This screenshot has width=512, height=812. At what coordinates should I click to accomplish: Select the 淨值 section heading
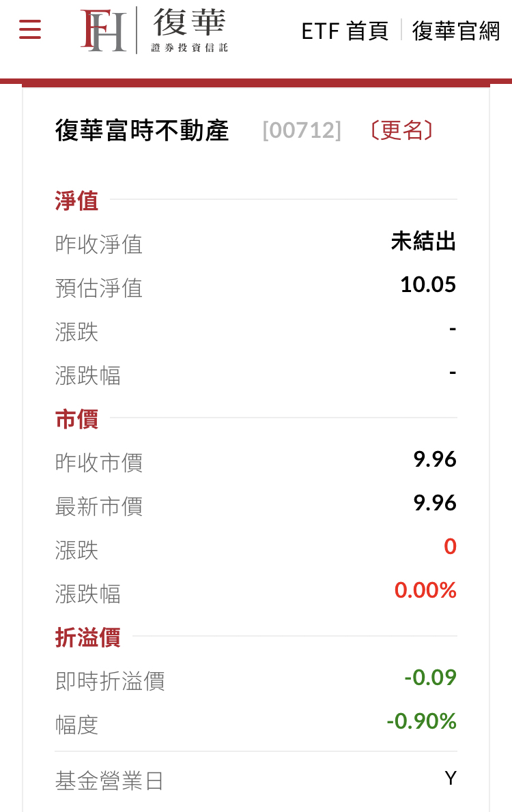click(x=76, y=201)
